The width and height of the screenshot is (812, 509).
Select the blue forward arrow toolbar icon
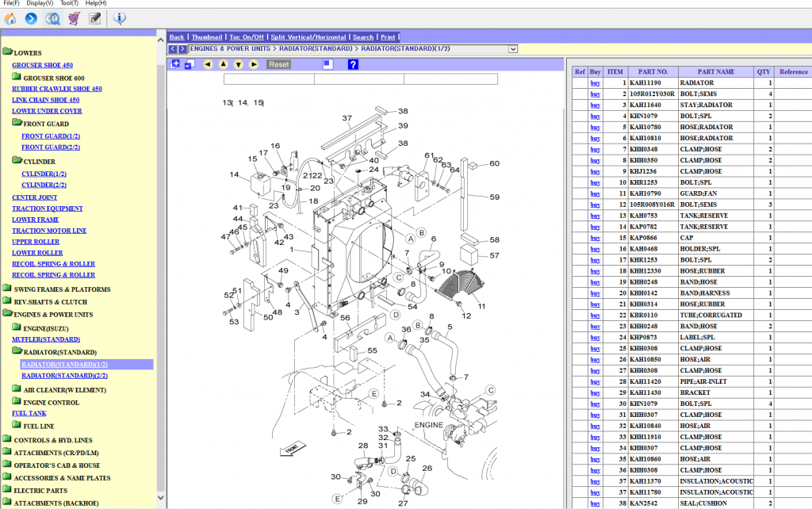tap(31, 18)
